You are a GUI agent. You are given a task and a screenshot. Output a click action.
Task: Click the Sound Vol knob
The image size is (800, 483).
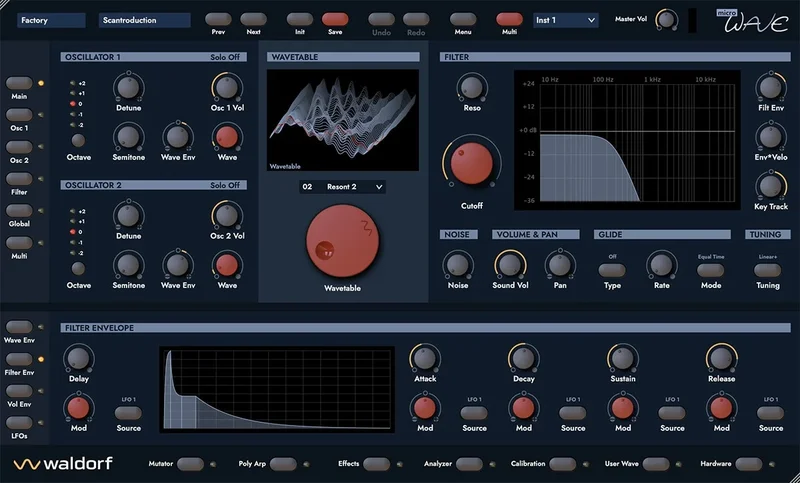[x=510, y=265]
